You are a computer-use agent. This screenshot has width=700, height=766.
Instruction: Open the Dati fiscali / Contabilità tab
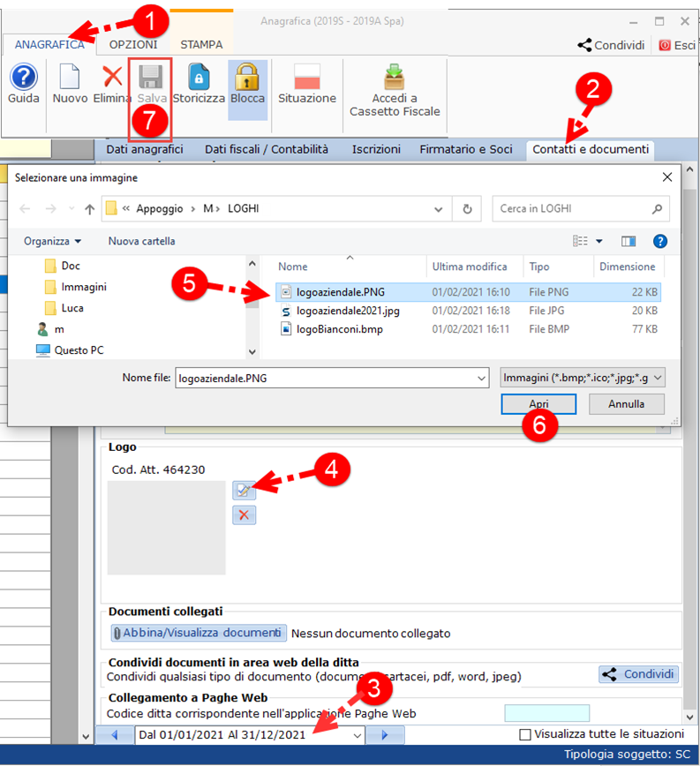click(267, 149)
